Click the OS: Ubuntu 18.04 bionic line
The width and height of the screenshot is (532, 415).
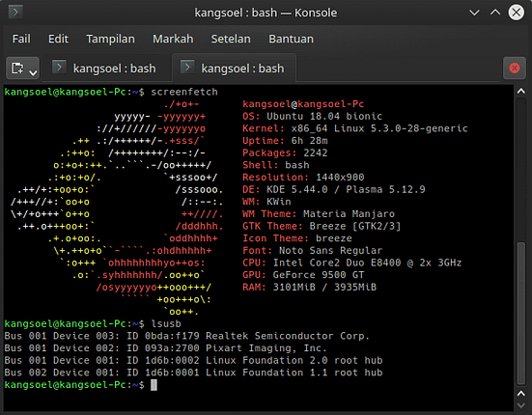click(x=313, y=116)
